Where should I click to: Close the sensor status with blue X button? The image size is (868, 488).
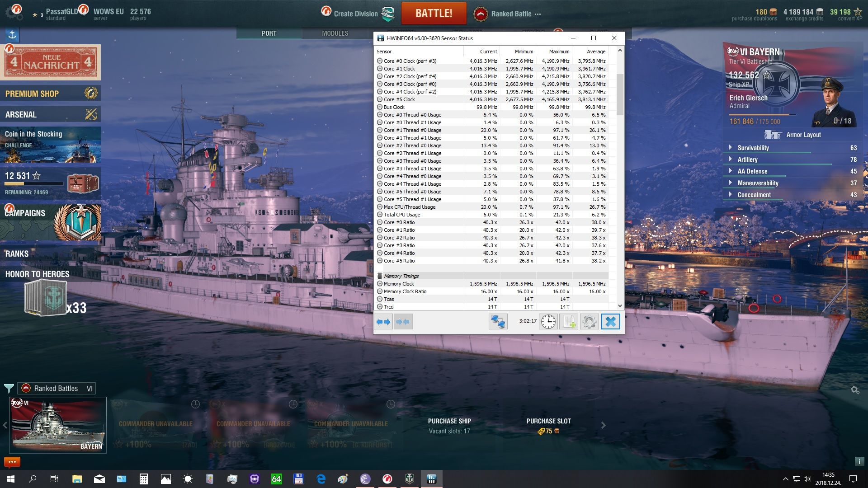coord(610,322)
